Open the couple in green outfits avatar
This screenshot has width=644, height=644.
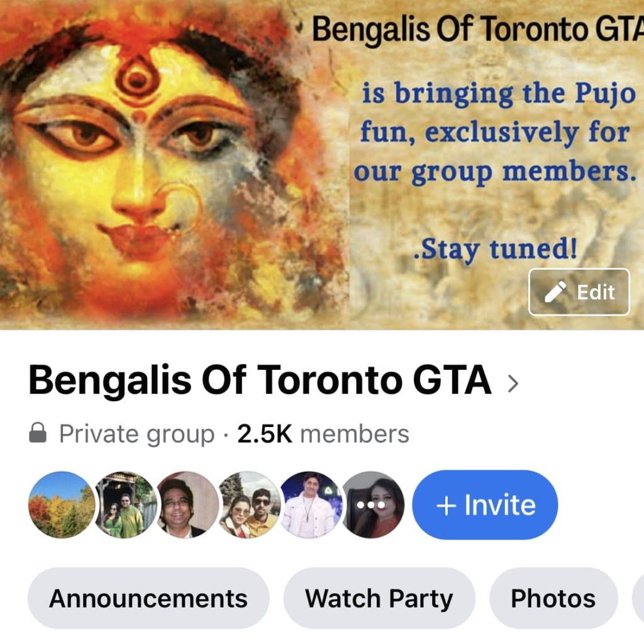[x=125, y=504]
